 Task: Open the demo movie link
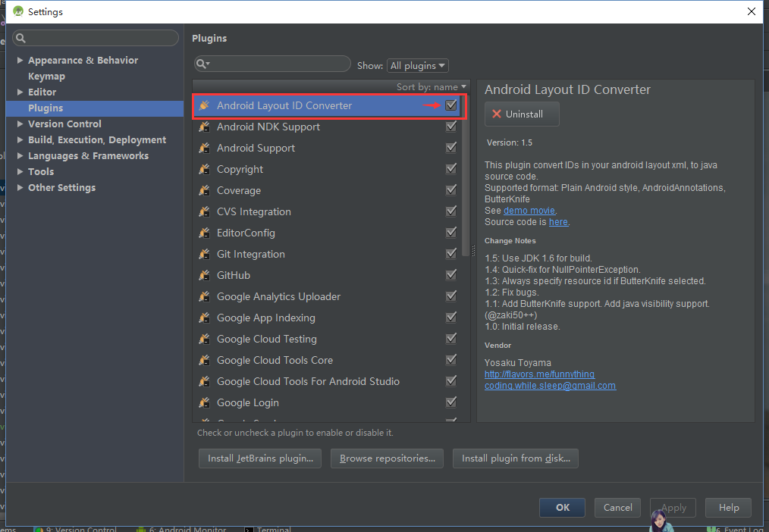[529, 211]
